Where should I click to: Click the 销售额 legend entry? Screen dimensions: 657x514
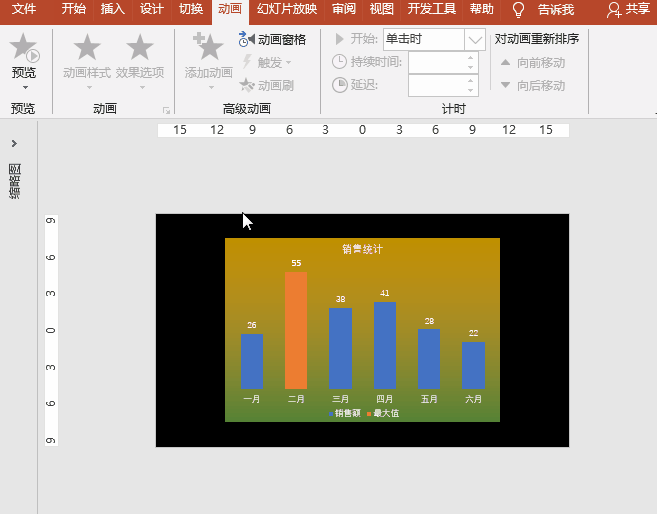(x=345, y=413)
